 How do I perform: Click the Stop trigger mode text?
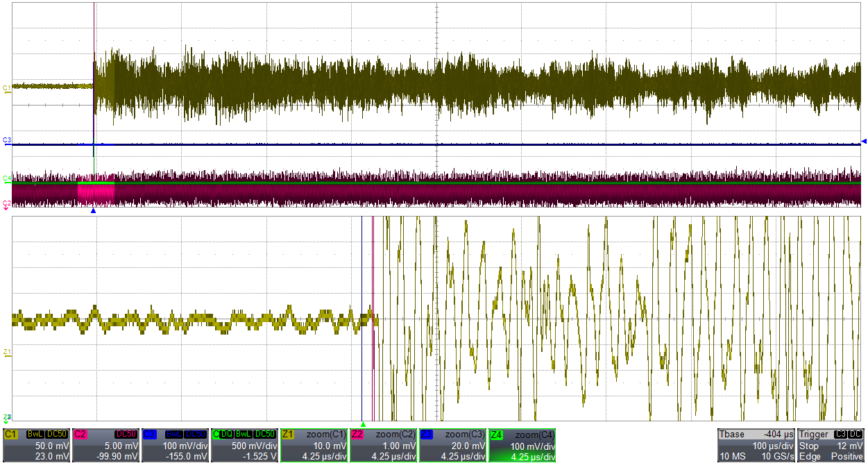810,446
